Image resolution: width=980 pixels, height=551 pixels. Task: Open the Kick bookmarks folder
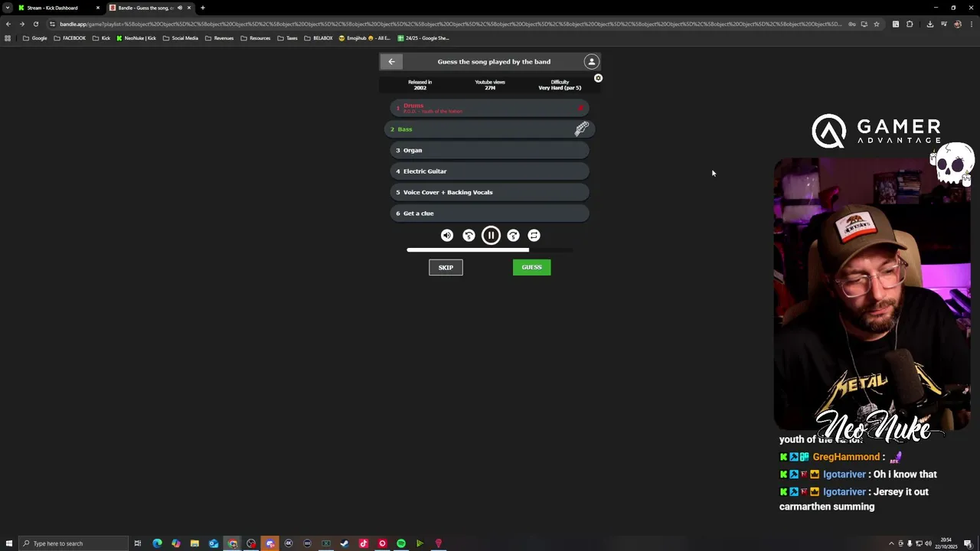tap(101, 38)
